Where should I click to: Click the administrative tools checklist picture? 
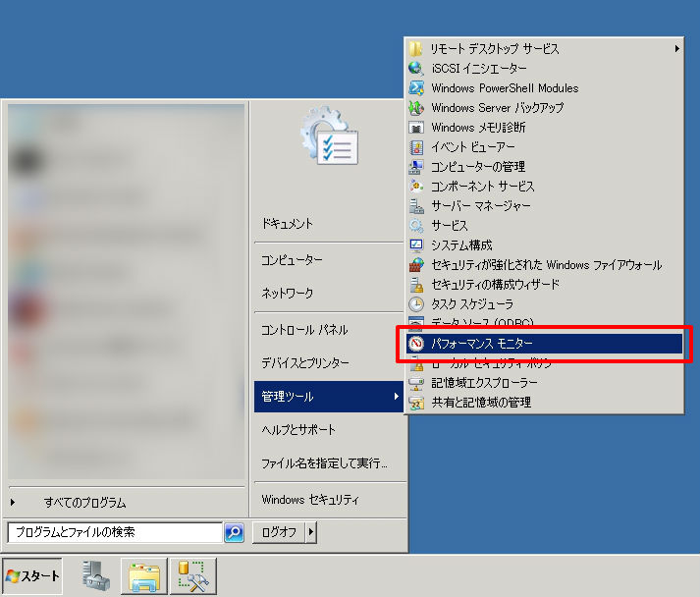(330, 136)
